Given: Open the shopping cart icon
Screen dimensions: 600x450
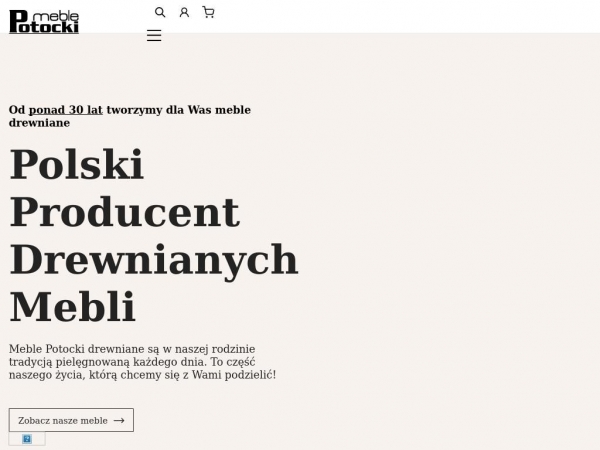Looking at the screenshot, I should pyautogui.click(x=208, y=13).
